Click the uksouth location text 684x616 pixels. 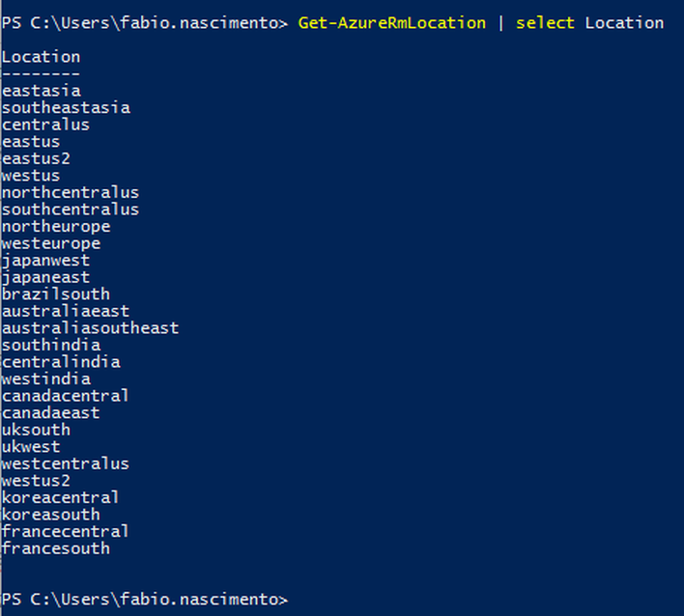coord(36,430)
